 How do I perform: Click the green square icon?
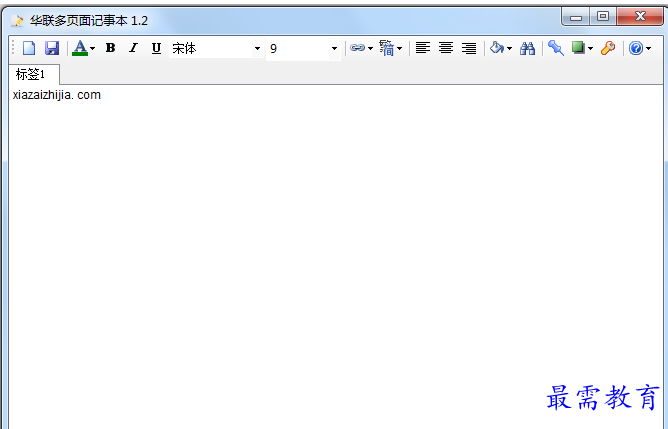pyautogui.click(x=578, y=48)
